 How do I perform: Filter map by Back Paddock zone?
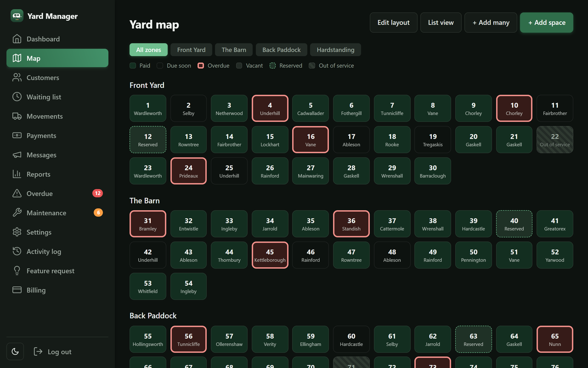(x=282, y=50)
